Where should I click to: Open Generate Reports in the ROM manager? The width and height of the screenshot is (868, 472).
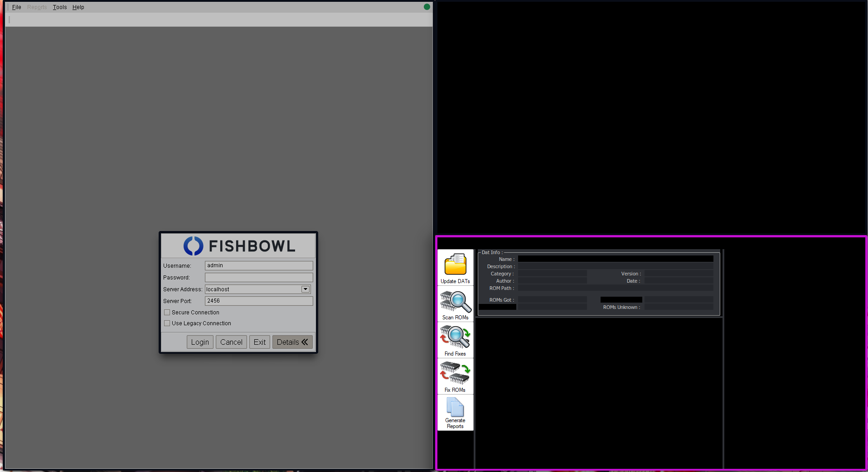(x=455, y=413)
